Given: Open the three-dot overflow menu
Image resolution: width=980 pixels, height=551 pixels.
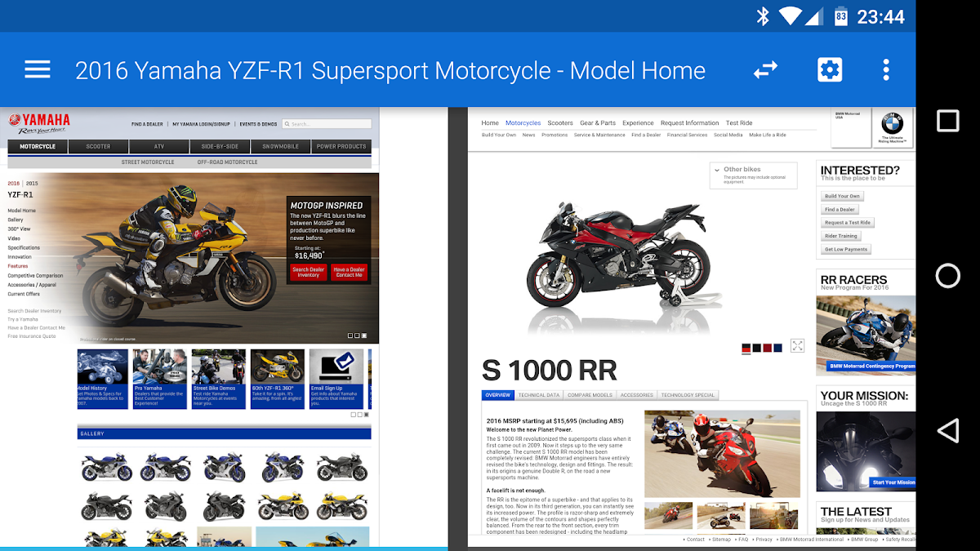Looking at the screenshot, I should [x=886, y=69].
